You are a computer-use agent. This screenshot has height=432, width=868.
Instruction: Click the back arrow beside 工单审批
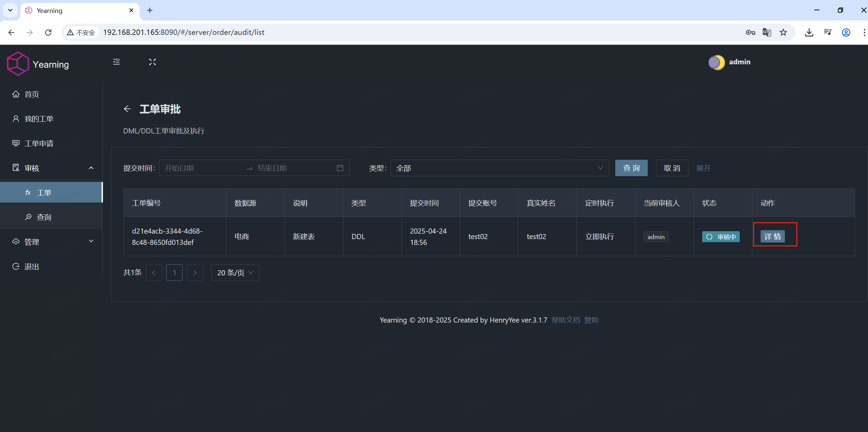pos(127,109)
